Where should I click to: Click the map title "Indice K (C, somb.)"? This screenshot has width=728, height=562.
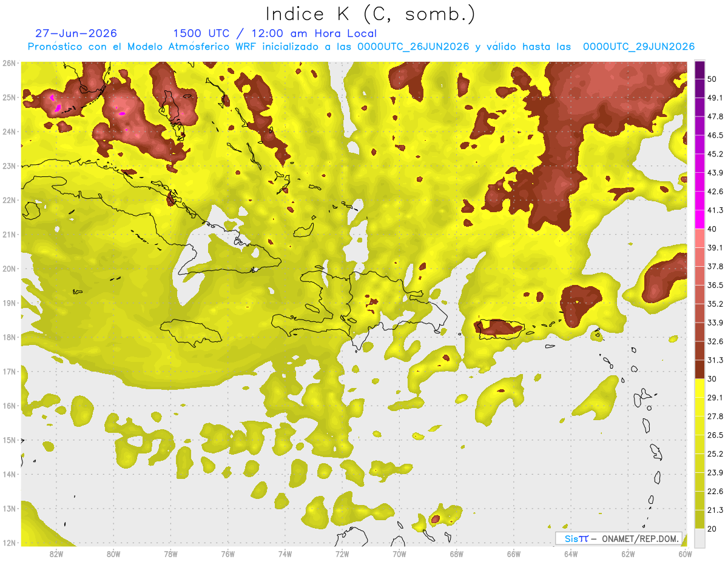pyautogui.click(x=370, y=13)
